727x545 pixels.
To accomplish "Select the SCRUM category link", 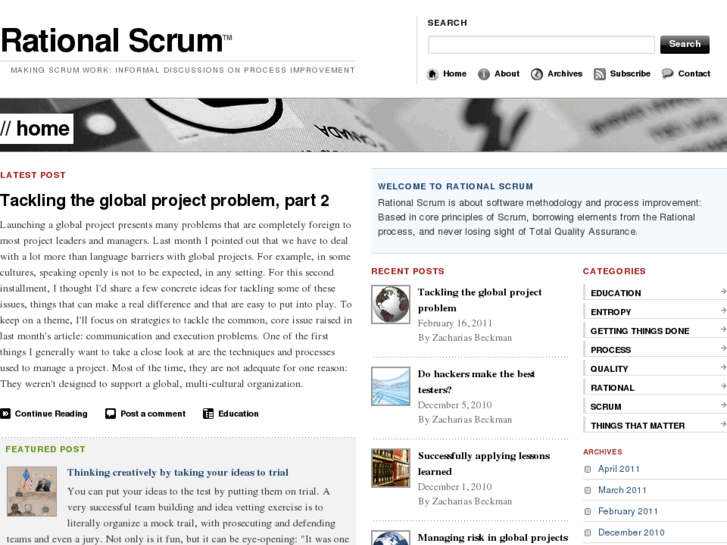I will coord(606,407).
